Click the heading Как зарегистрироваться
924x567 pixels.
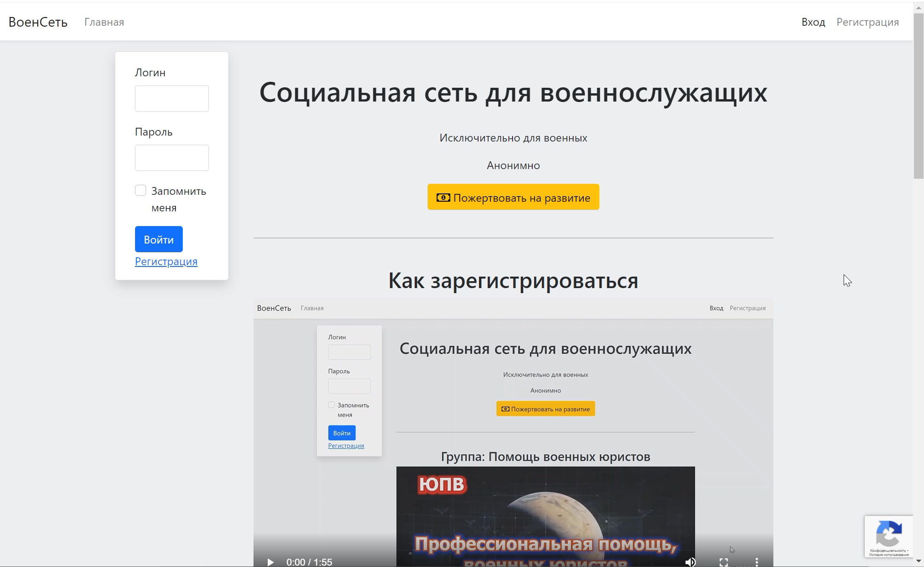(513, 280)
